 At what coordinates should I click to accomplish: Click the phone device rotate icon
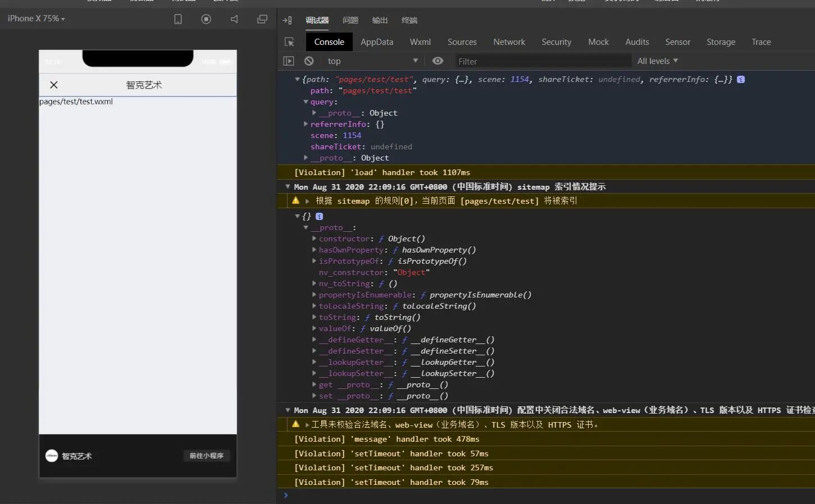[178, 19]
